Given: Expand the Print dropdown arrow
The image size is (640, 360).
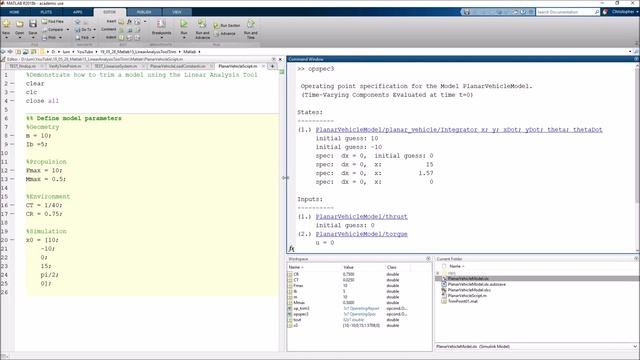Looking at the screenshot, I should [60, 38].
